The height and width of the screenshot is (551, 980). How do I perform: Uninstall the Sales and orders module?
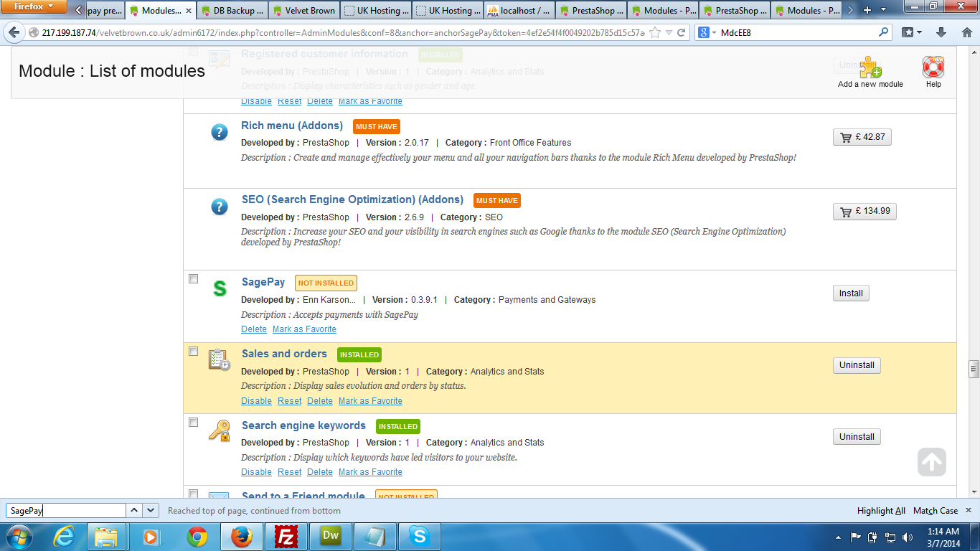[x=857, y=365]
